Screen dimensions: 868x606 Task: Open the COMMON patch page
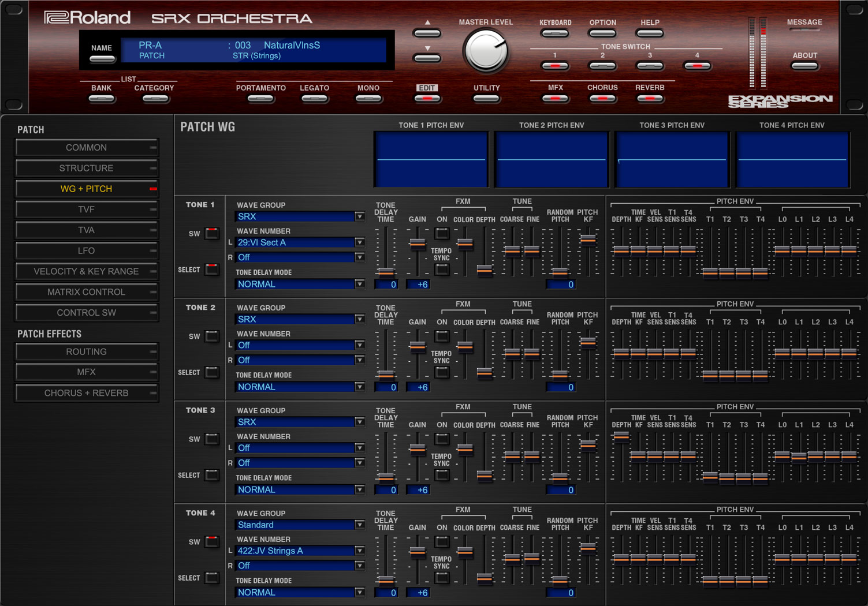click(87, 148)
